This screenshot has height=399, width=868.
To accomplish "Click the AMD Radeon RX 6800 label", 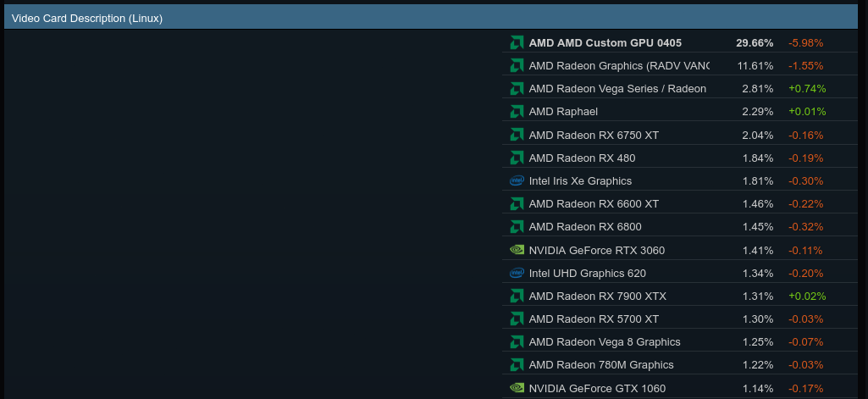I will coord(584,227).
